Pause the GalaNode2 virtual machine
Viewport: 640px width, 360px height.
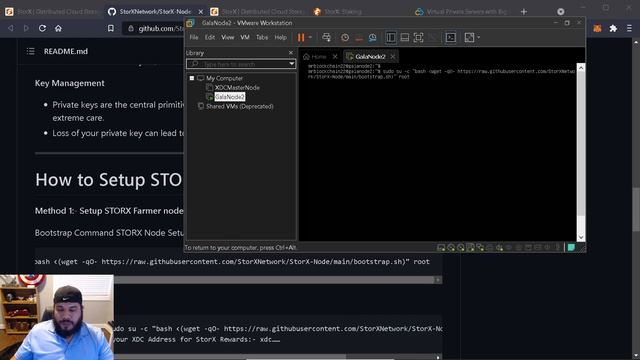(x=301, y=38)
